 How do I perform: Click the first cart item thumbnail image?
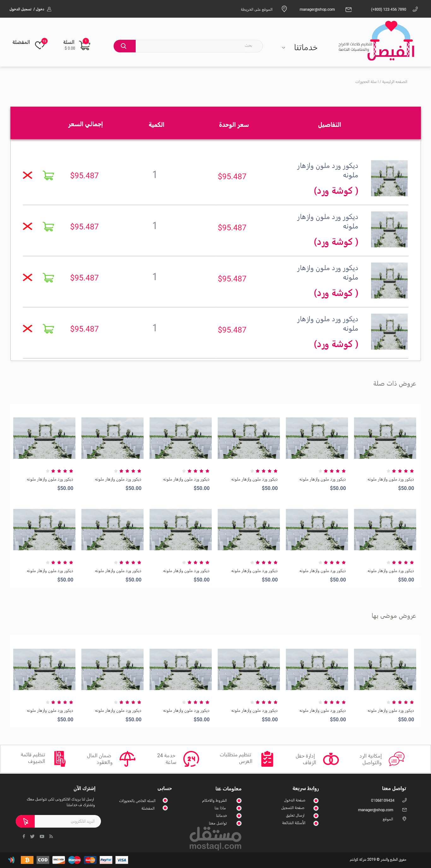[x=389, y=178]
